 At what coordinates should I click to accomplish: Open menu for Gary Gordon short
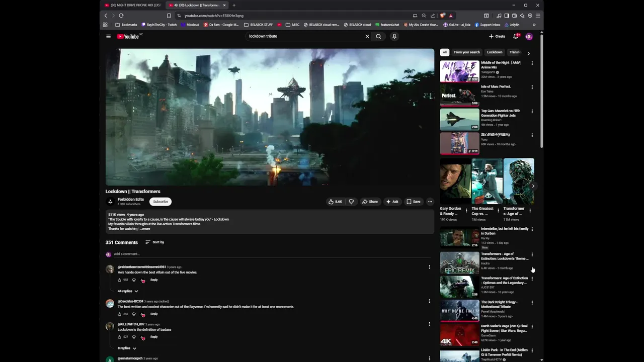point(466,211)
